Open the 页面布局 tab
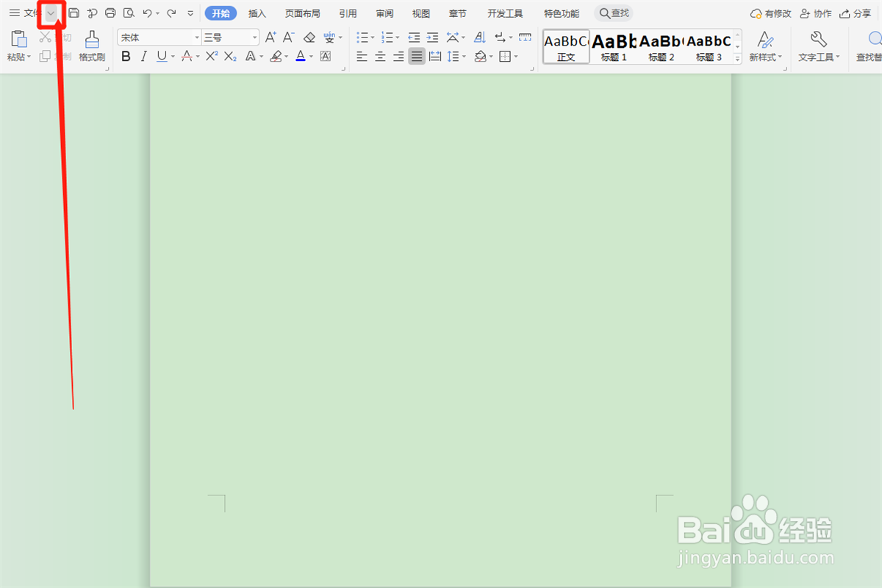Screen dimensions: 882x588 tap(303, 13)
